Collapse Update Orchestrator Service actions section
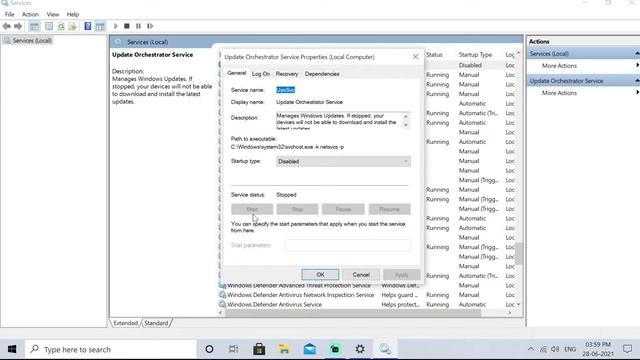 click(637, 81)
